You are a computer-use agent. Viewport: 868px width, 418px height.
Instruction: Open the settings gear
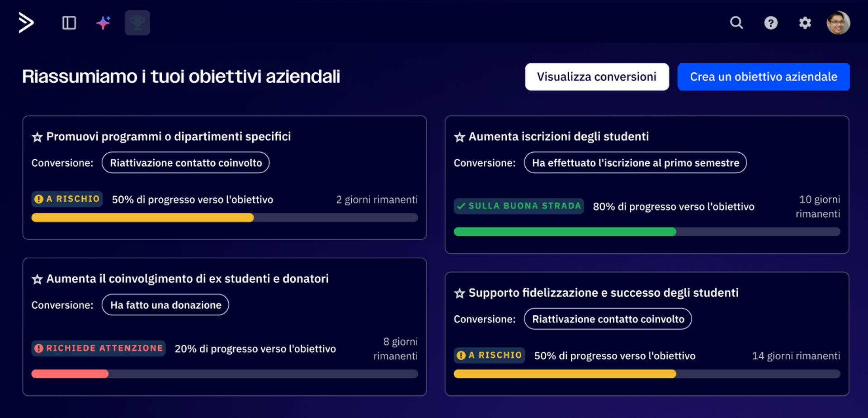point(805,23)
